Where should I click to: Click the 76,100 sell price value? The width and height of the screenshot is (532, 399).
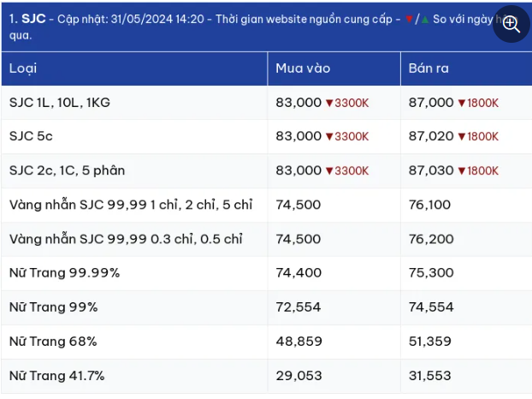click(430, 205)
